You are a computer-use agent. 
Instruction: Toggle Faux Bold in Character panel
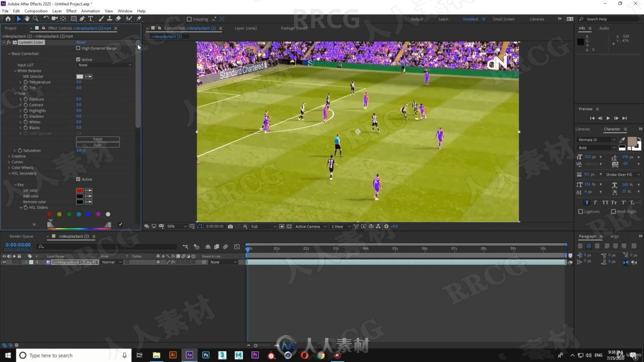coord(587,203)
